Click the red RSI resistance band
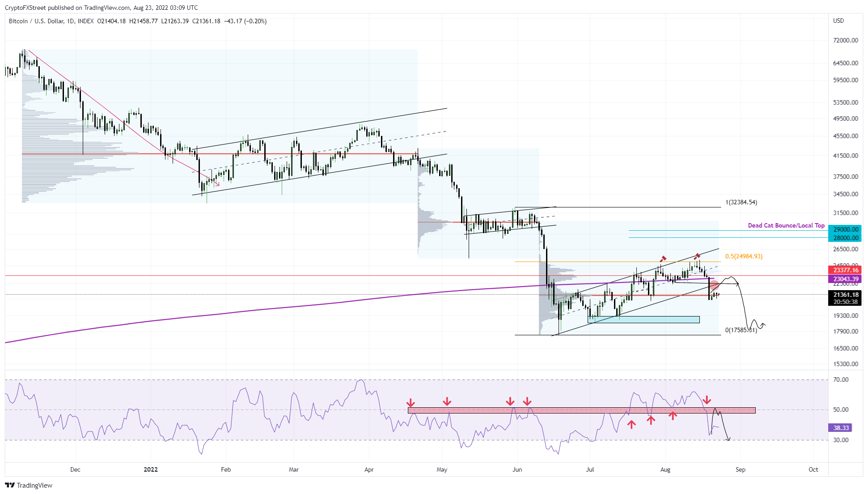This screenshot has width=868, height=494. [581, 410]
